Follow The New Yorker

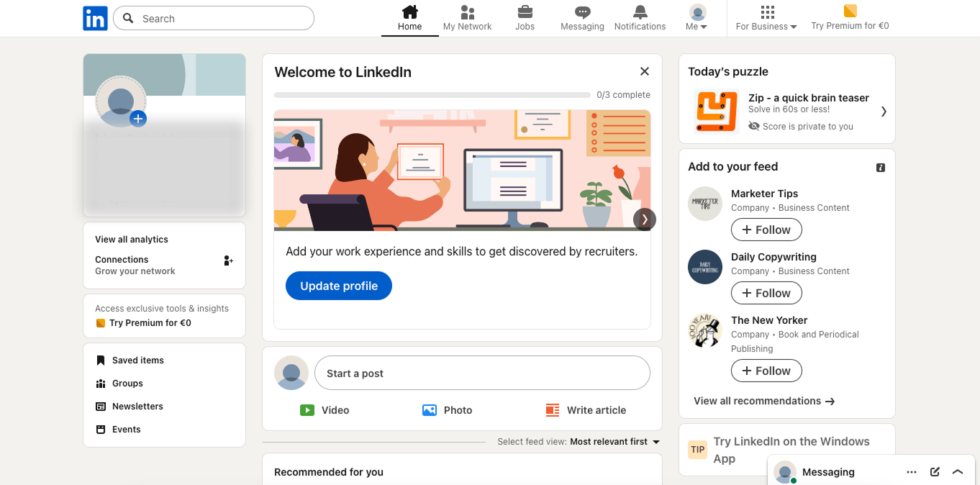coord(766,371)
